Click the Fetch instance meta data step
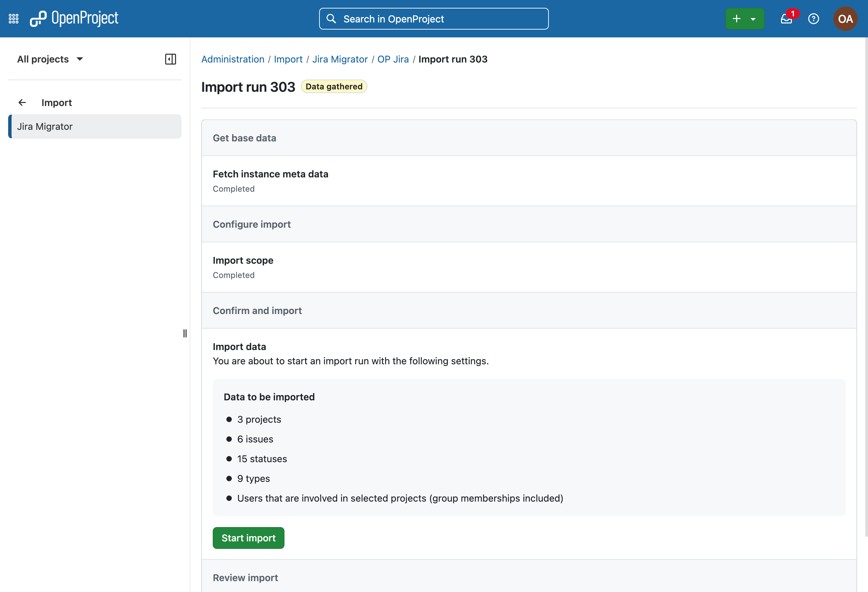The height and width of the screenshot is (592, 868). tap(529, 181)
